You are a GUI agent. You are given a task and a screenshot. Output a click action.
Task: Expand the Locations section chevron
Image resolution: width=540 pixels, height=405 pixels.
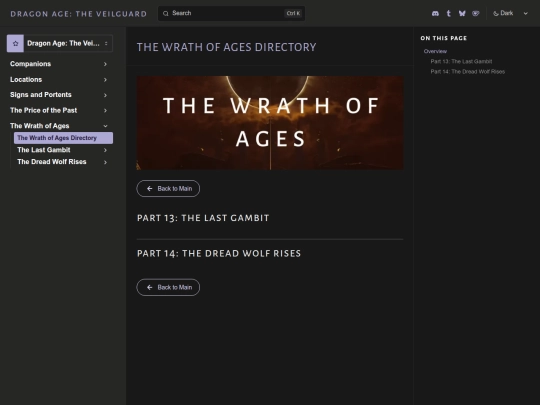tap(105, 80)
